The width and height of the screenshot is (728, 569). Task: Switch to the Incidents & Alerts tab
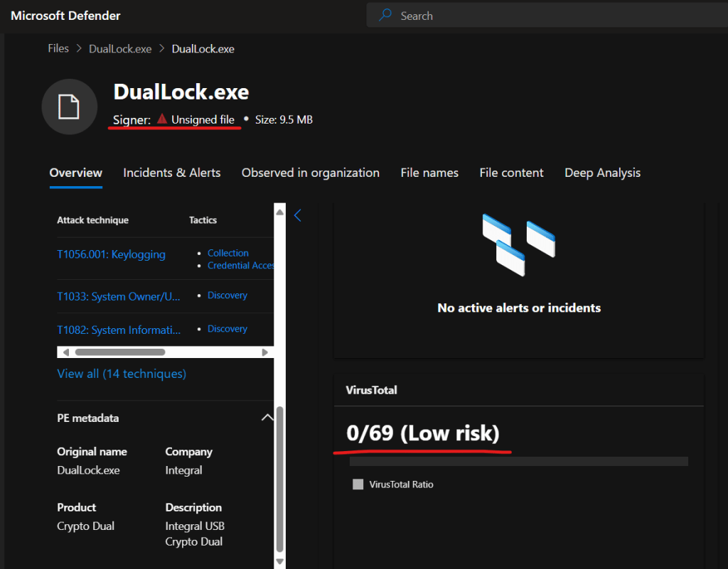(x=171, y=173)
